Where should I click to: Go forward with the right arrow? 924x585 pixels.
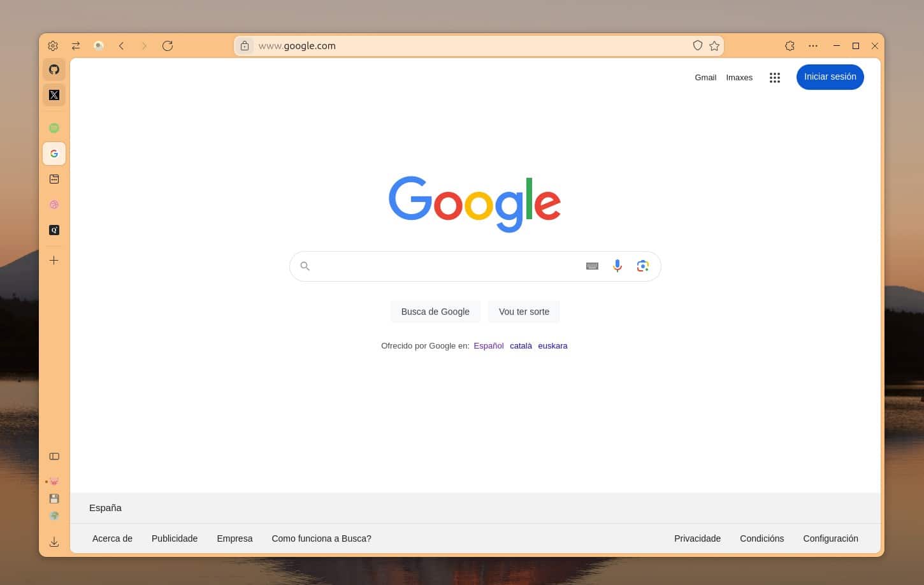click(x=145, y=46)
